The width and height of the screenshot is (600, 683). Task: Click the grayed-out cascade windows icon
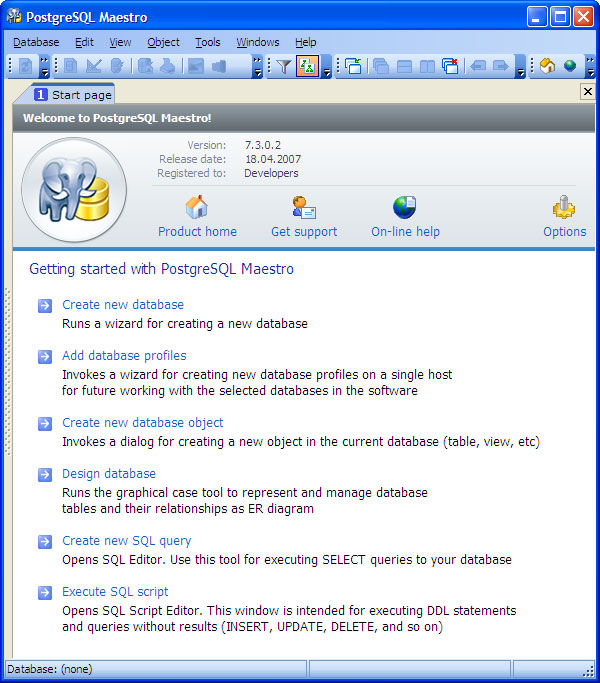(381, 66)
